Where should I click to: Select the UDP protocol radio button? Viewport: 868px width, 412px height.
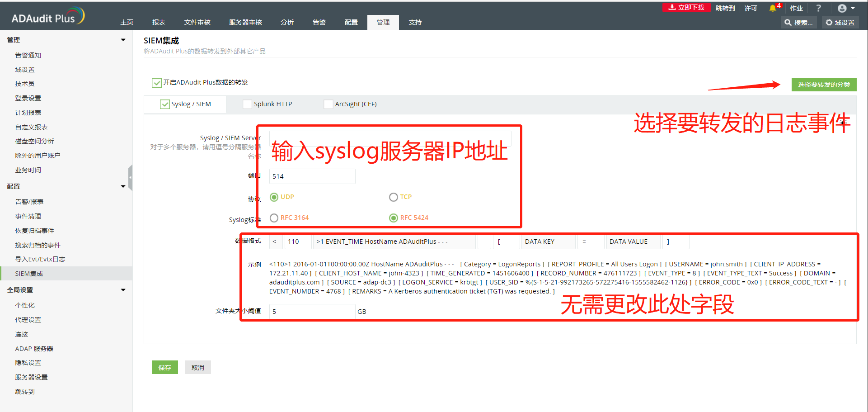click(x=274, y=197)
